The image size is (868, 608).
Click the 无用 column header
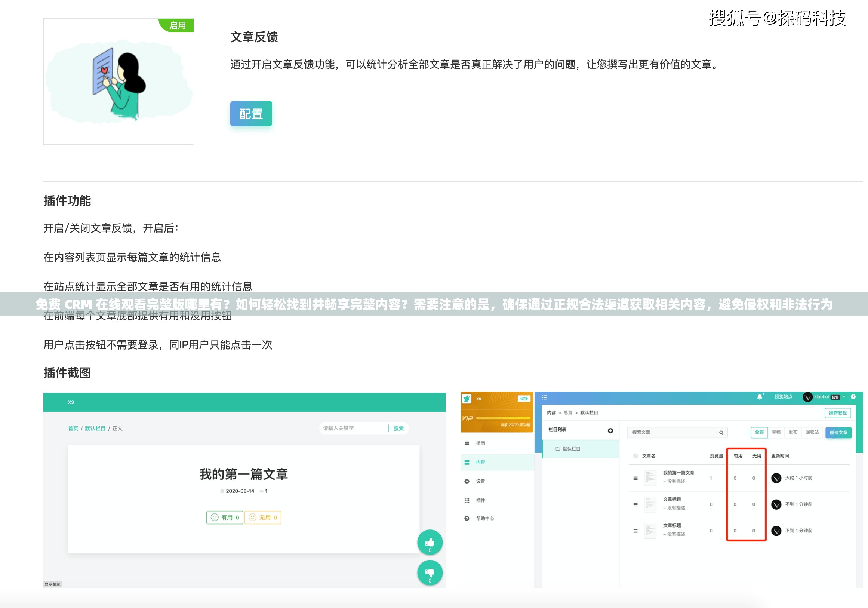[757, 456]
